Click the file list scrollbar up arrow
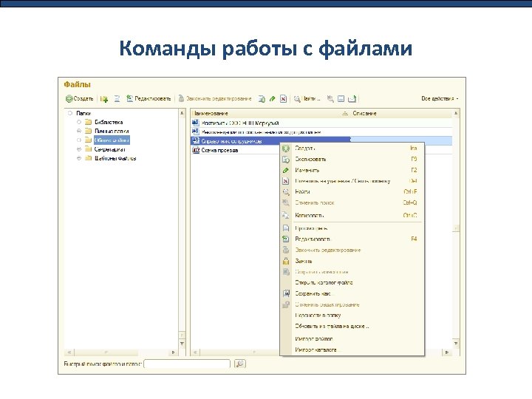 pyautogui.click(x=456, y=113)
